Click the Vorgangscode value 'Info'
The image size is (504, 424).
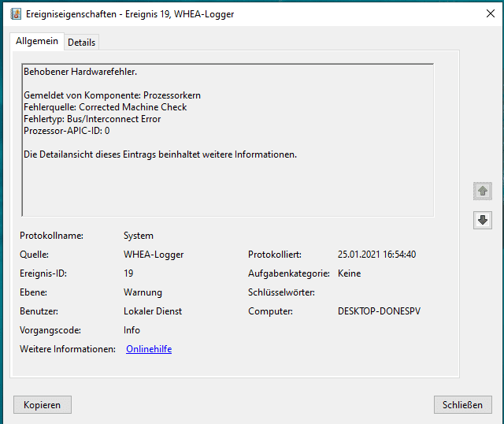(132, 330)
